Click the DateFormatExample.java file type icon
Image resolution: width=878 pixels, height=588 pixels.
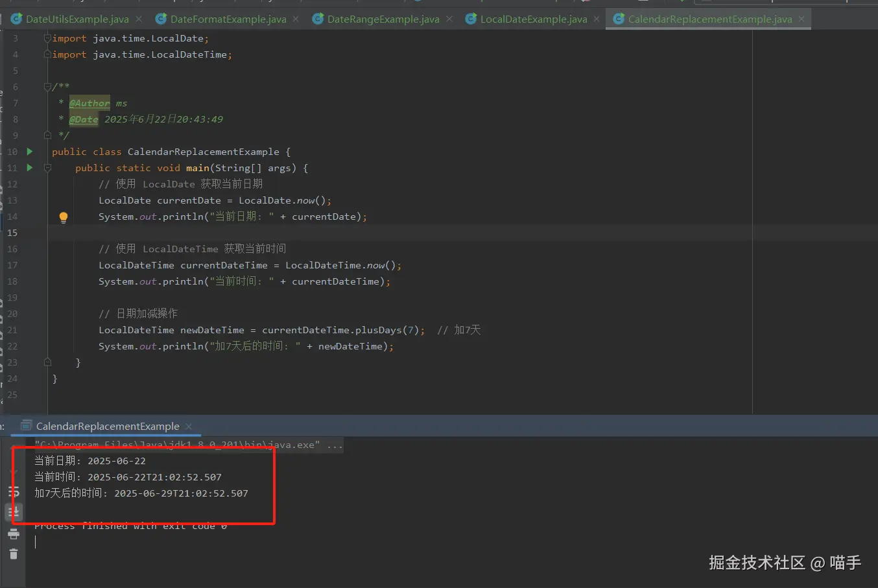coord(161,19)
